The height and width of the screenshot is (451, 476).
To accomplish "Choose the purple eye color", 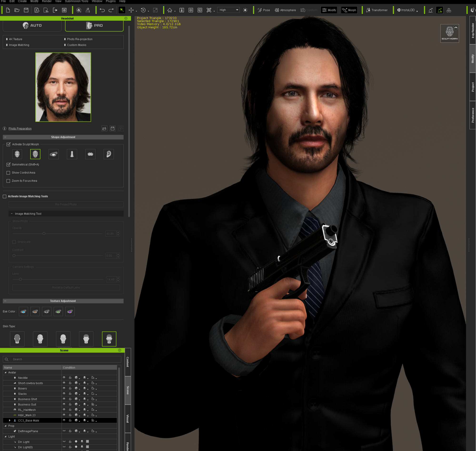I will pyautogui.click(x=70, y=312).
